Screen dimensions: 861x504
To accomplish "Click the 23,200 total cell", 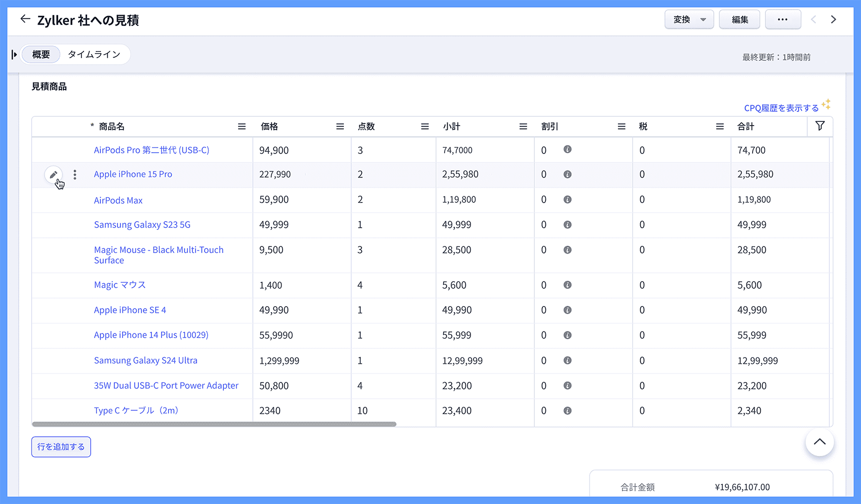I will click(780, 386).
